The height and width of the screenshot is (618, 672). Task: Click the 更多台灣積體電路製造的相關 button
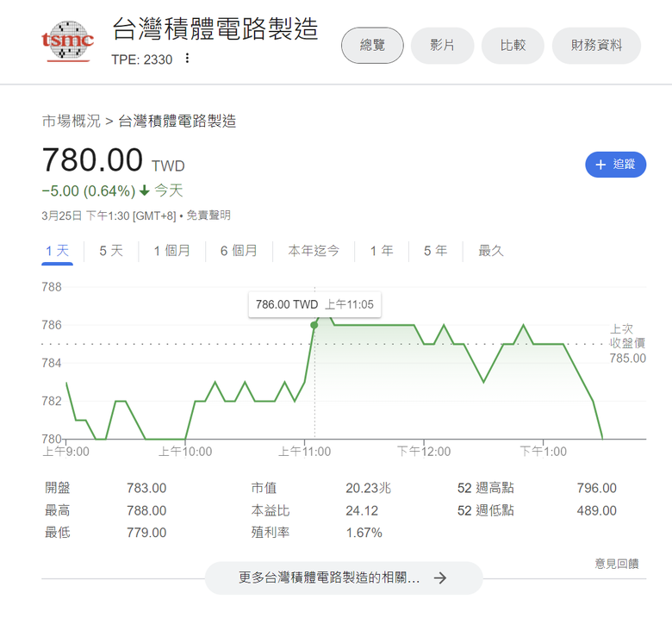coord(344,578)
